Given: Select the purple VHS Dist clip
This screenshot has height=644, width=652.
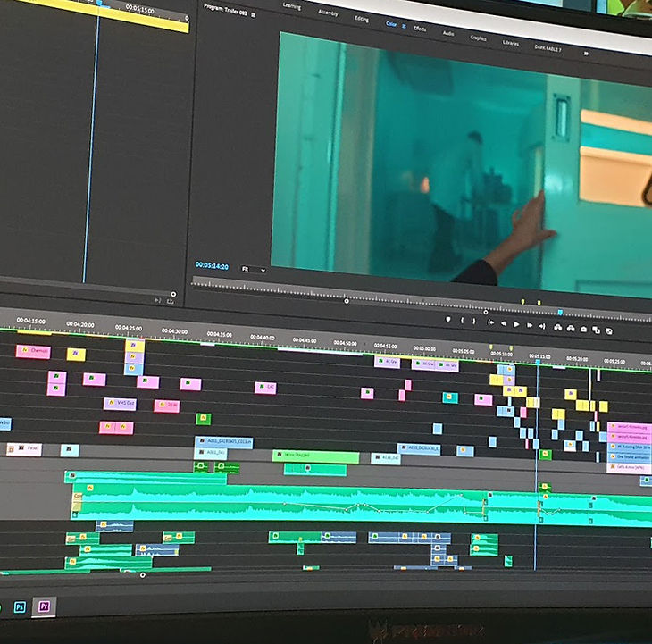Looking at the screenshot, I should [120, 404].
